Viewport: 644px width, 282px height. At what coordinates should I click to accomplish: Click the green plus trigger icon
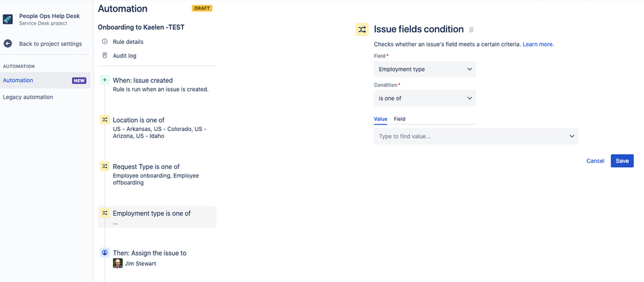(105, 81)
